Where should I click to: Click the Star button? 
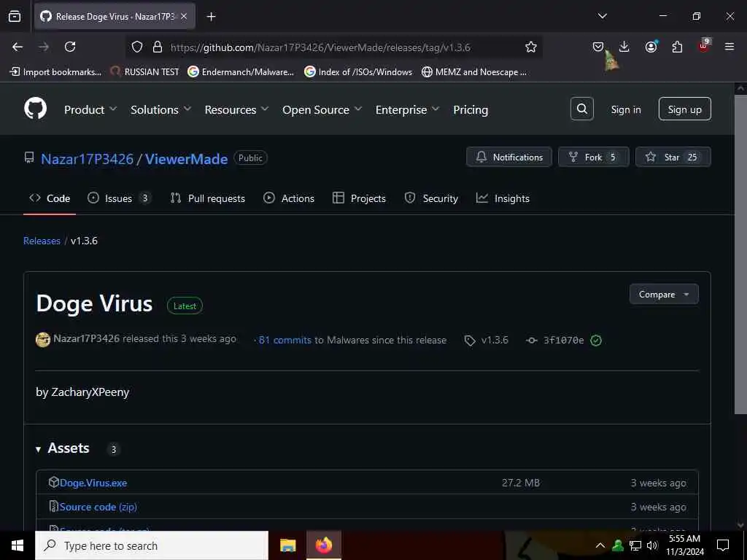point(673,157)
